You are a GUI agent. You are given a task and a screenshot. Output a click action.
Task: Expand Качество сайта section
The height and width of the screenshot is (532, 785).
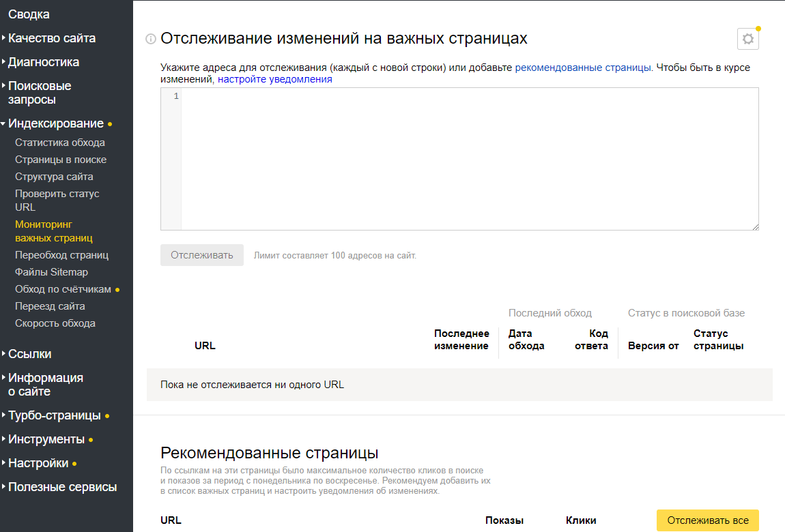click(x=52, y=38)
